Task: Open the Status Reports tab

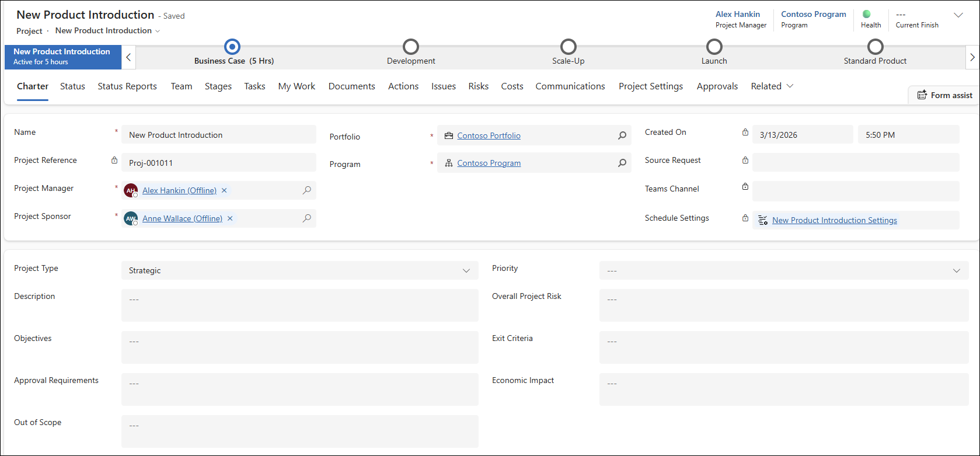Action: click(127, 86)
